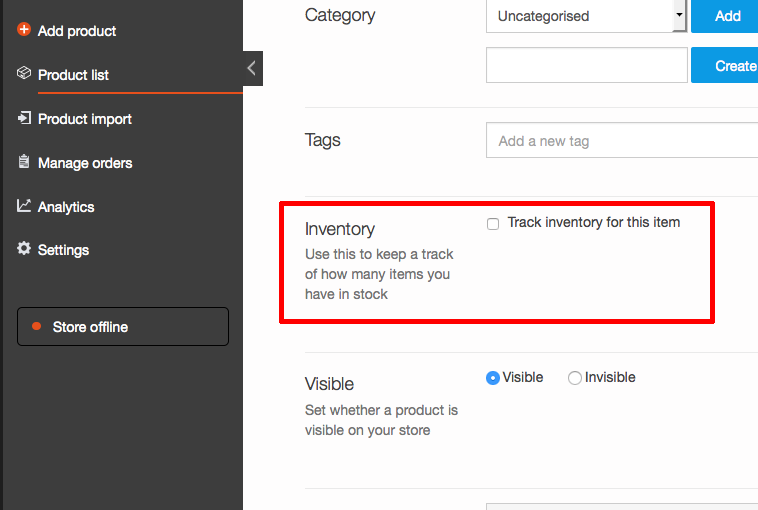758x510 pixels.
Task: Click the Add a new tag field
Action: [622, 140]
